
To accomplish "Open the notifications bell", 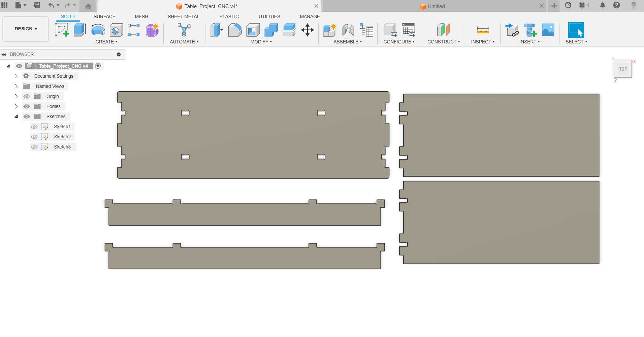I will pos(603,5).
